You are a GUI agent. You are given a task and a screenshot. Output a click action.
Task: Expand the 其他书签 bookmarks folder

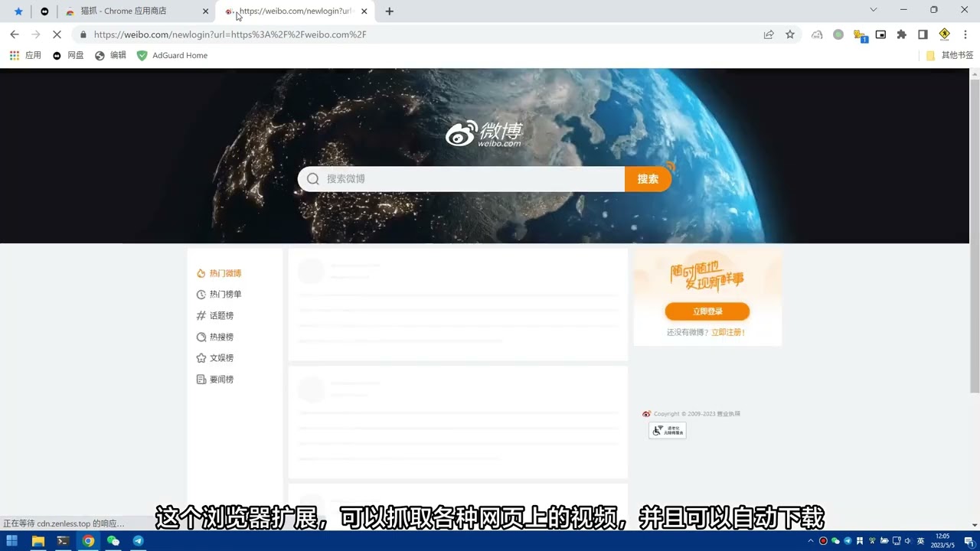[949, 55]
